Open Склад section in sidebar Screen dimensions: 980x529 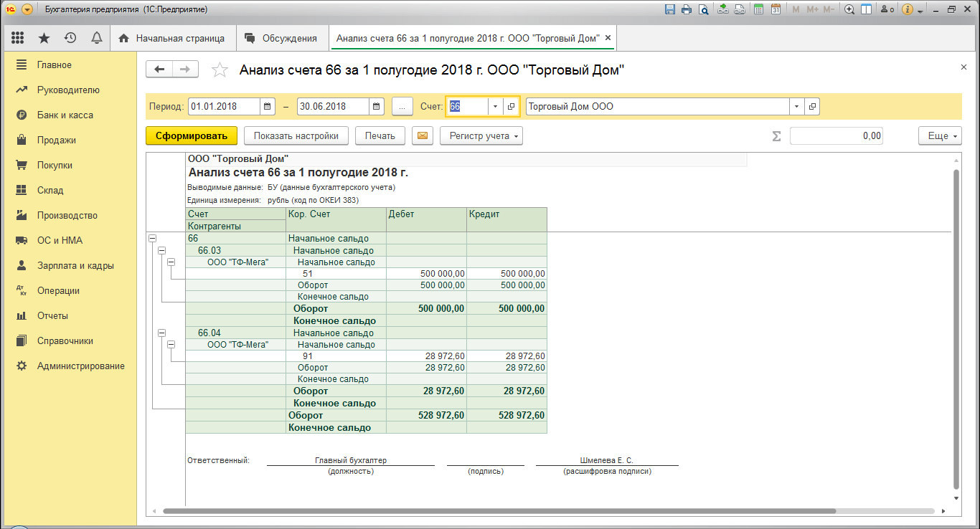tap(70, 190)
